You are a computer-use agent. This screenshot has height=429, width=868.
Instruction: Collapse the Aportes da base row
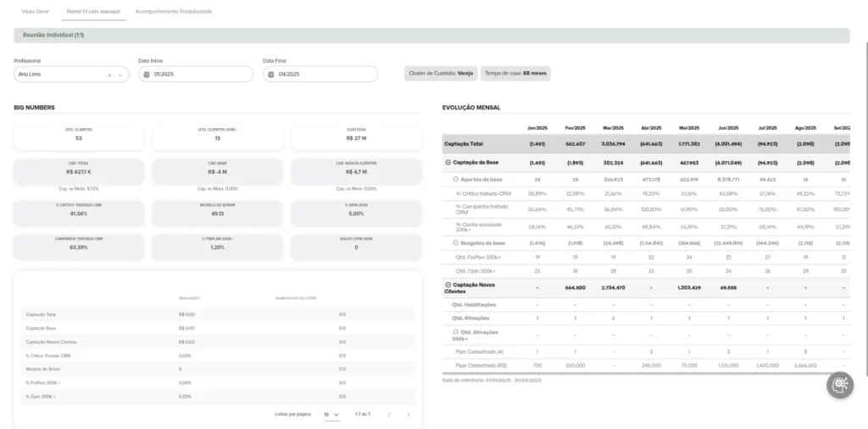coord(455,179)
